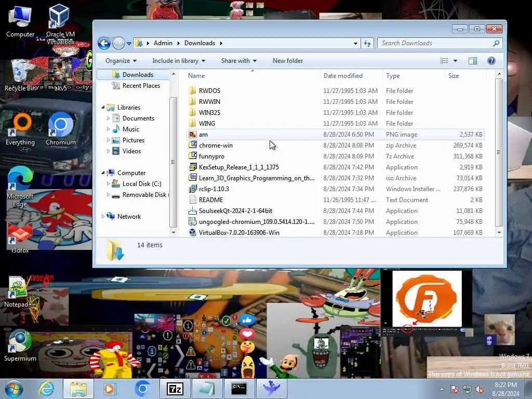The width and height of the screenshot is (532, 399).
Task: Expand the Music library node
Action: click(108, 129)
